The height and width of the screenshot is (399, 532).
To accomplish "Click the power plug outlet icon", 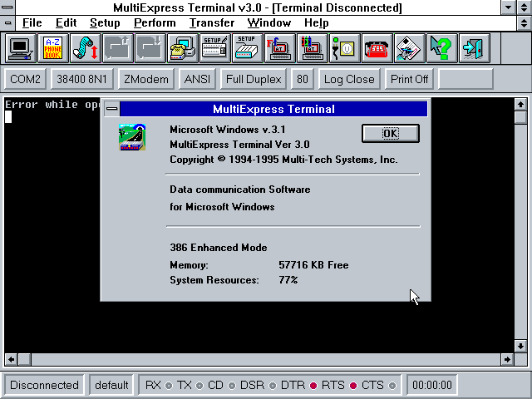I will coord(345,48).
